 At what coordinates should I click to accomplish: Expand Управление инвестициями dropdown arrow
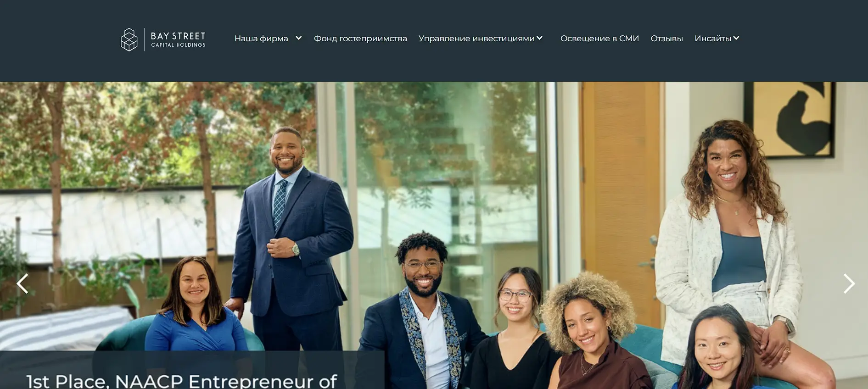tap(539, 38)
